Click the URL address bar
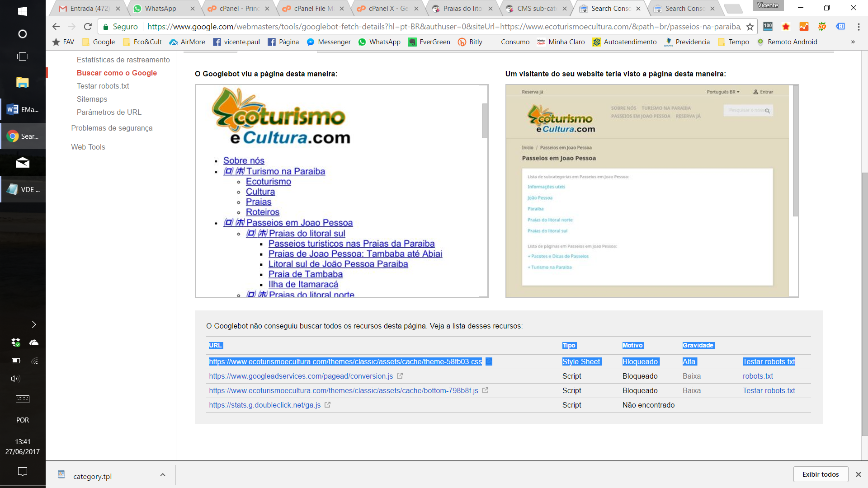 (443, 27)
